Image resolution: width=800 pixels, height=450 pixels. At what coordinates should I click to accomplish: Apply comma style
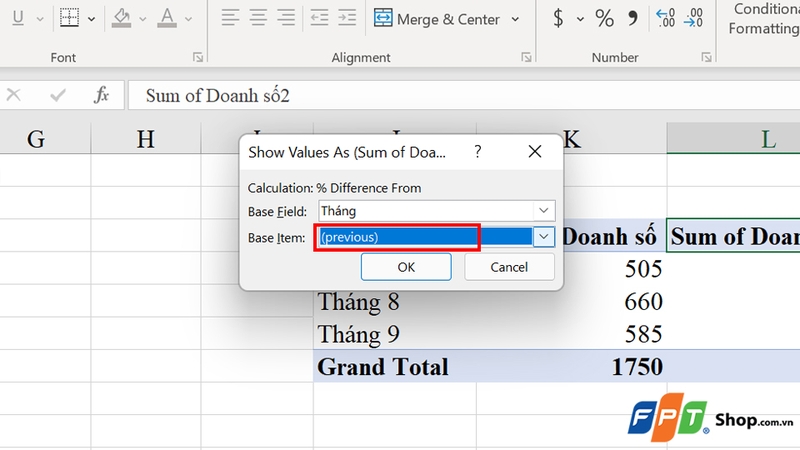point(633,19)
